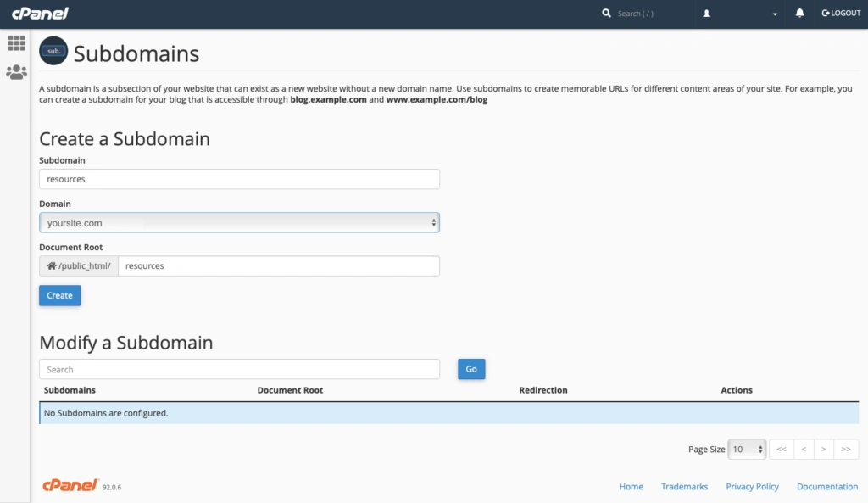Open User Manager icon in sidebar

click(16, 73)
